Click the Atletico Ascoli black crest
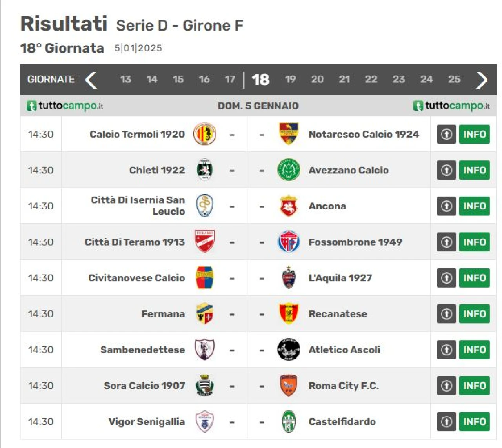The image size is (502, 448). (x=289, y=350)
